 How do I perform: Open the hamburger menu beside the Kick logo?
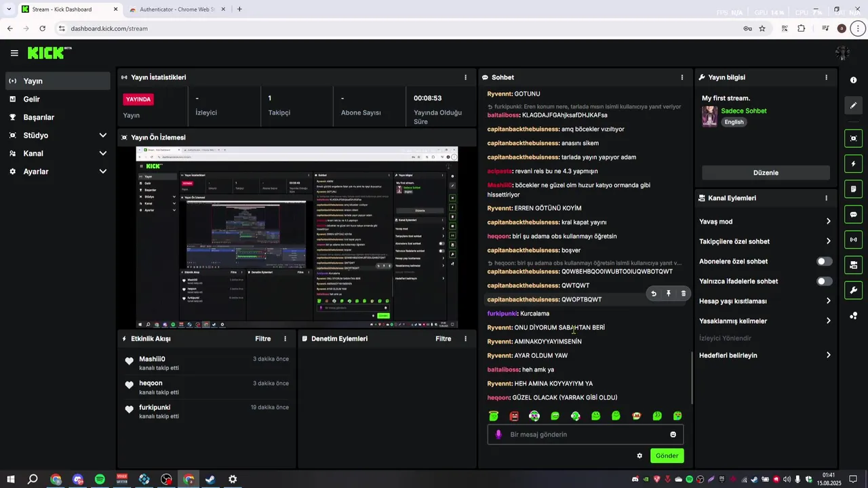point(14,53)
